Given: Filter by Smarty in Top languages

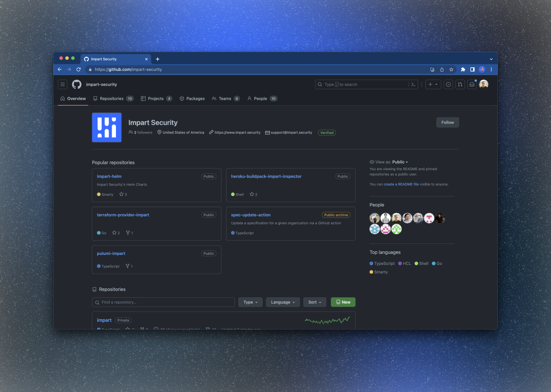Looking at the screenshot, I should click(378, 272).
